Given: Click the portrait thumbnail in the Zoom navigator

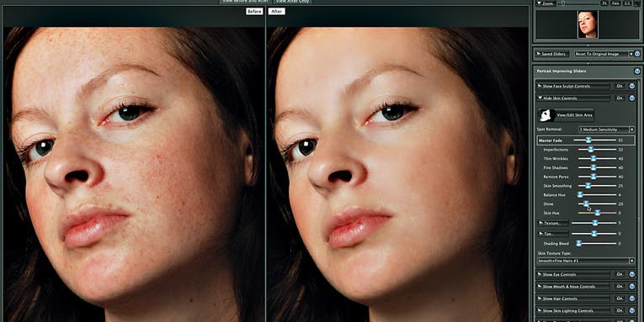Looking at the screenshot, I should 588,24.
